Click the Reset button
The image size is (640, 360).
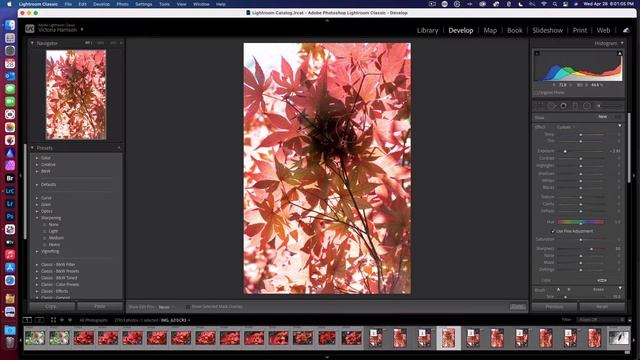tap(602, 306)
